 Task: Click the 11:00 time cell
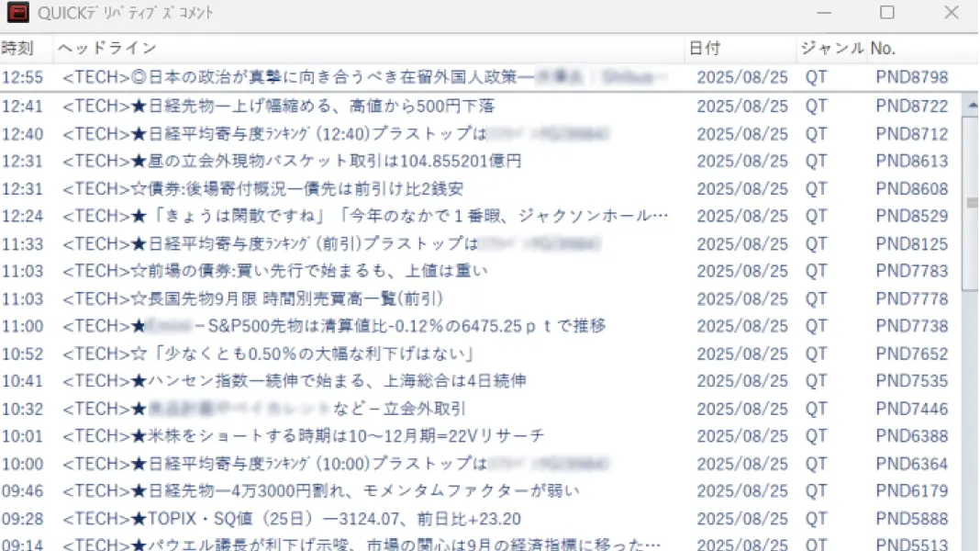pyautogui.click(x=23, y=326)
